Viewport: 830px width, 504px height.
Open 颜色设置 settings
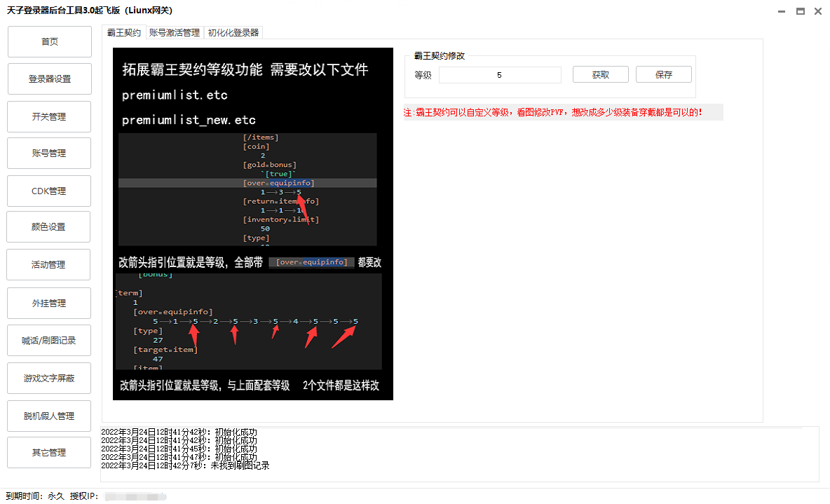coord(48,226)
